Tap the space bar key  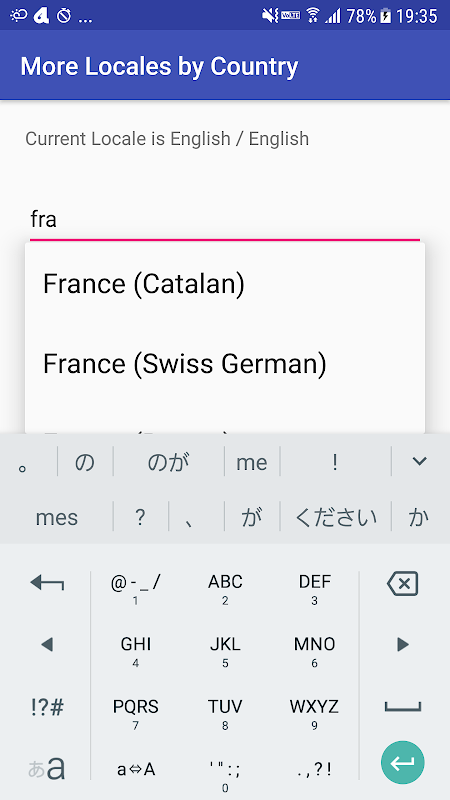click(x=403, y=707)
